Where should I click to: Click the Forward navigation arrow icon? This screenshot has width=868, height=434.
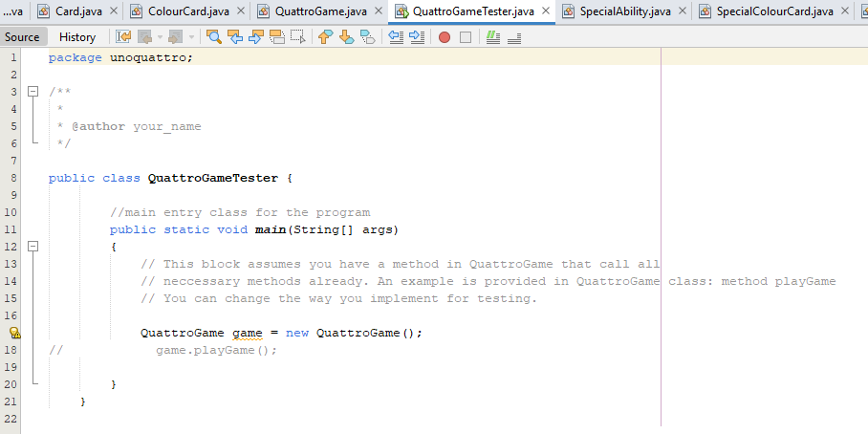pyautogui.click(x=176, y=37)
